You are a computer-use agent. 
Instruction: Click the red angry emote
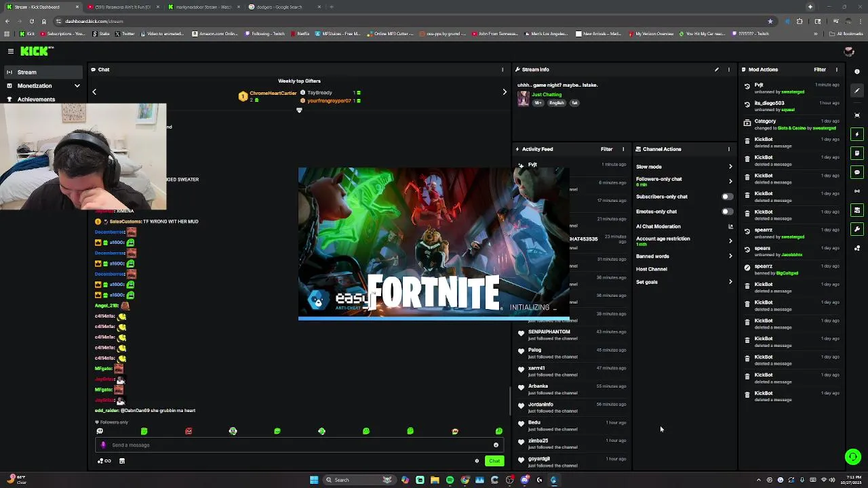189,431
